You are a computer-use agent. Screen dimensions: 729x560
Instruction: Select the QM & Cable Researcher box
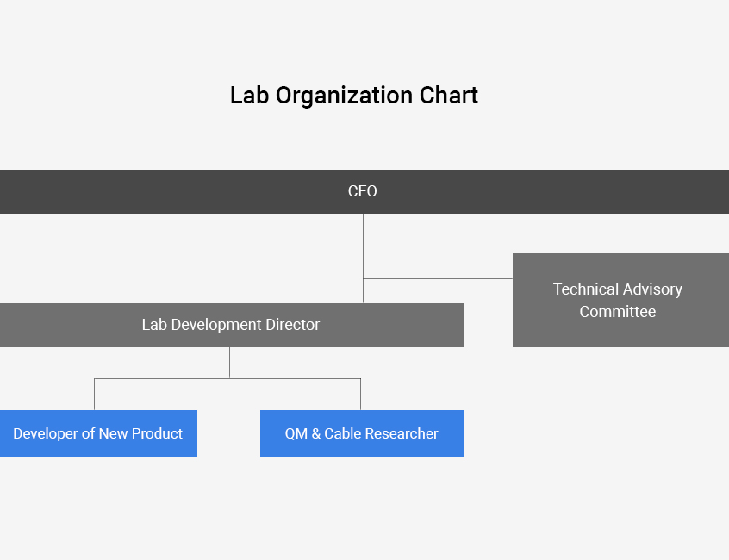(x=362, y=433)
